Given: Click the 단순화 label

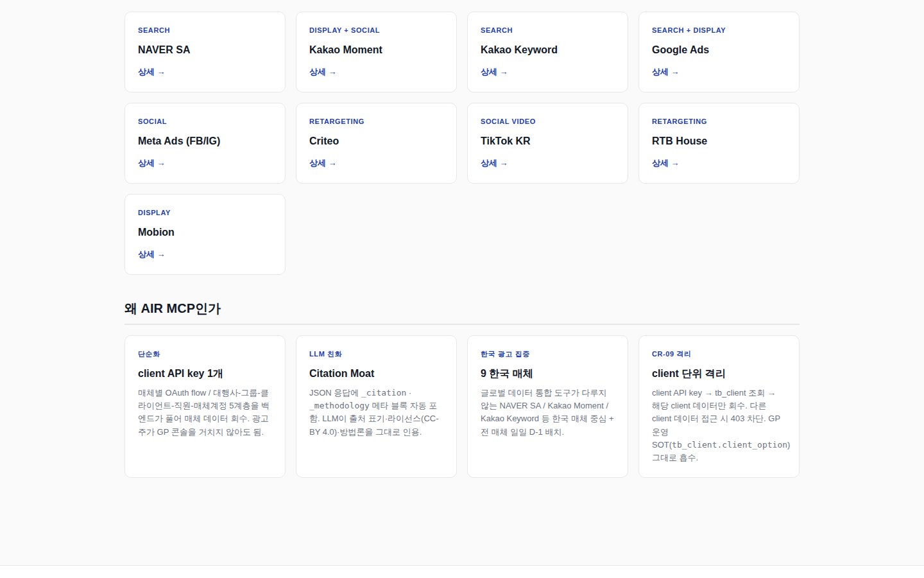Looking at the screenshot, I should 149,354.
